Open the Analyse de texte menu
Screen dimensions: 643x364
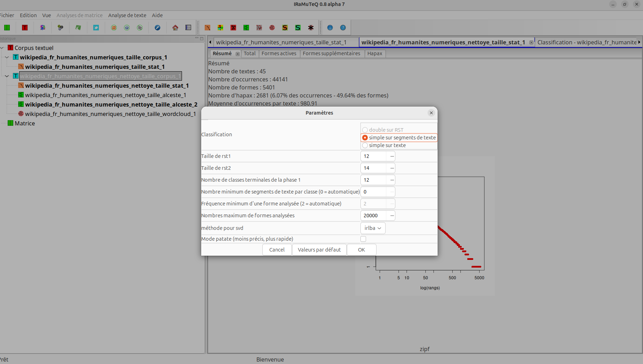click(x=127, y=15)
